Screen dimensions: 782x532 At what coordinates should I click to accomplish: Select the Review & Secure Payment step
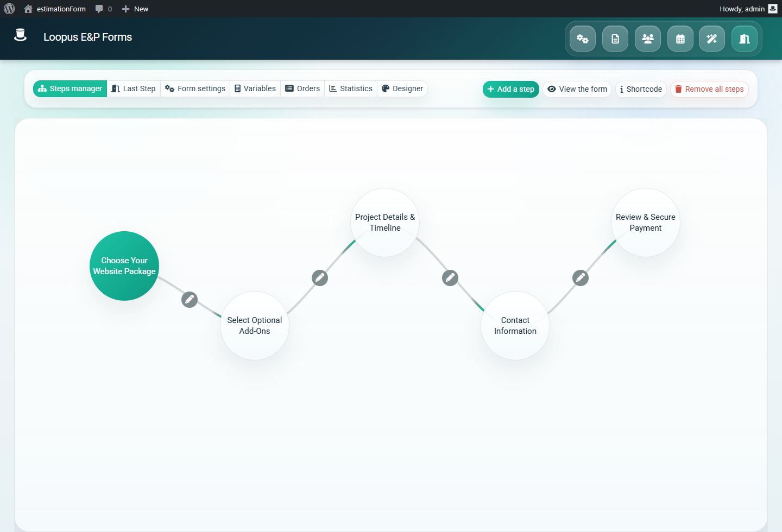[x=646, y=223]
